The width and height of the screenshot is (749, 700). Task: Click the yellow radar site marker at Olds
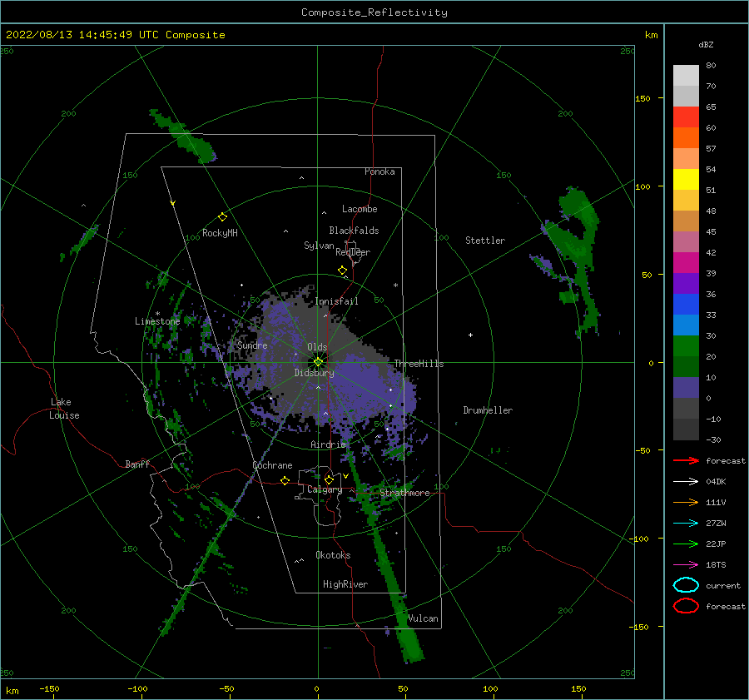tap(318, 362)
